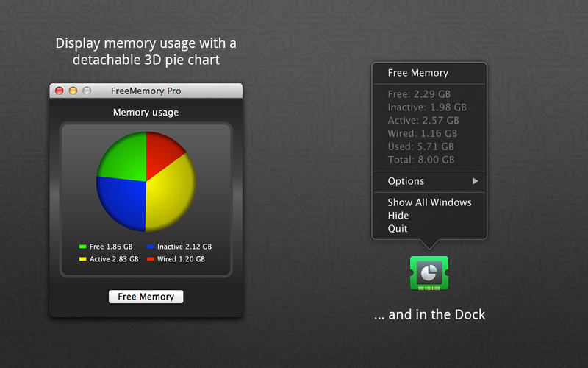Click the 'Active 2.83 GB' legend label
The image size is (588, 368).
pyautogui.click(x=114, y=259)
